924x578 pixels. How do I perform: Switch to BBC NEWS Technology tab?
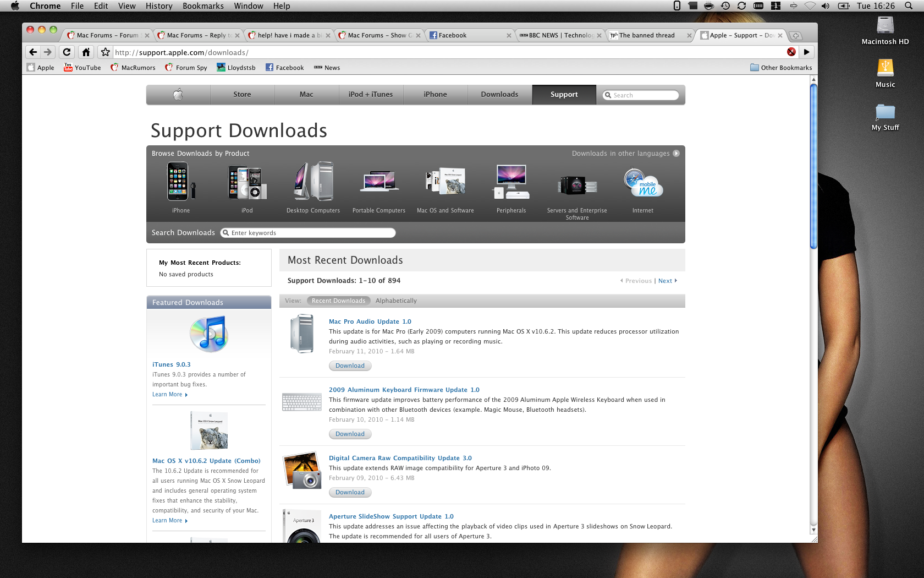pos(560,35)
